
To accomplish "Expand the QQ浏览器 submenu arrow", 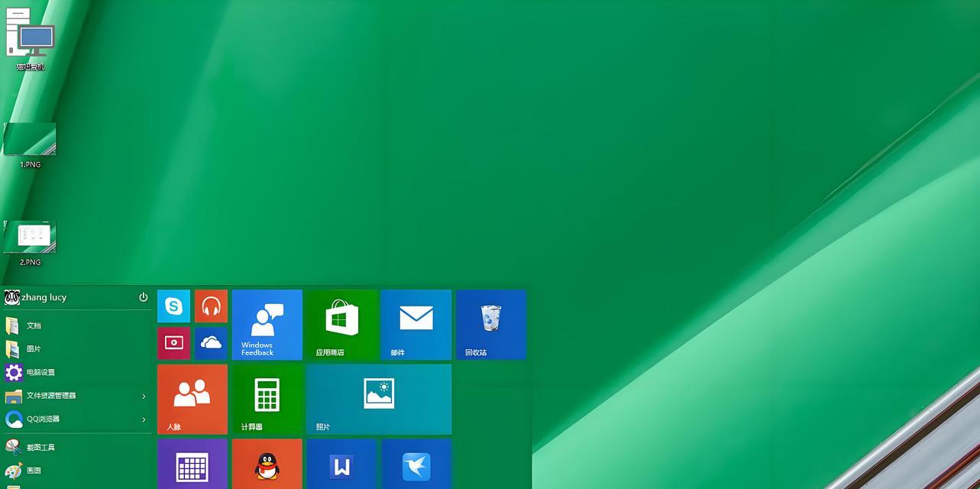I will 144,419.
